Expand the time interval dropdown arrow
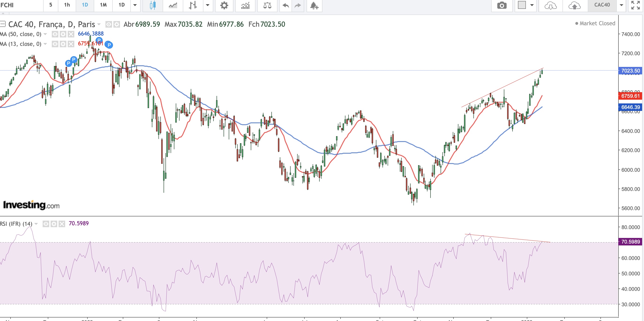This screenshot has height=321, width=644. 135,5
